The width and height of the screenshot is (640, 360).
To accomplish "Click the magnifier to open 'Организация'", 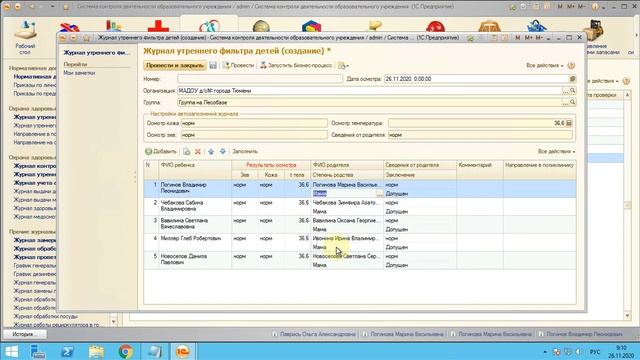I will coord(573,91).
